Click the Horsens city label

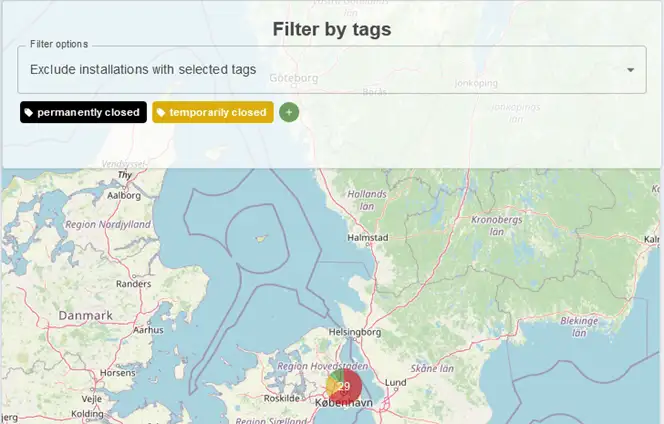point(118,373)
